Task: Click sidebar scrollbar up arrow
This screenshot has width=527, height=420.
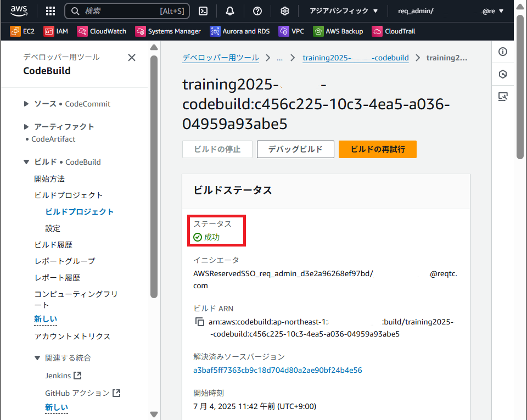Action: [154, 47]
